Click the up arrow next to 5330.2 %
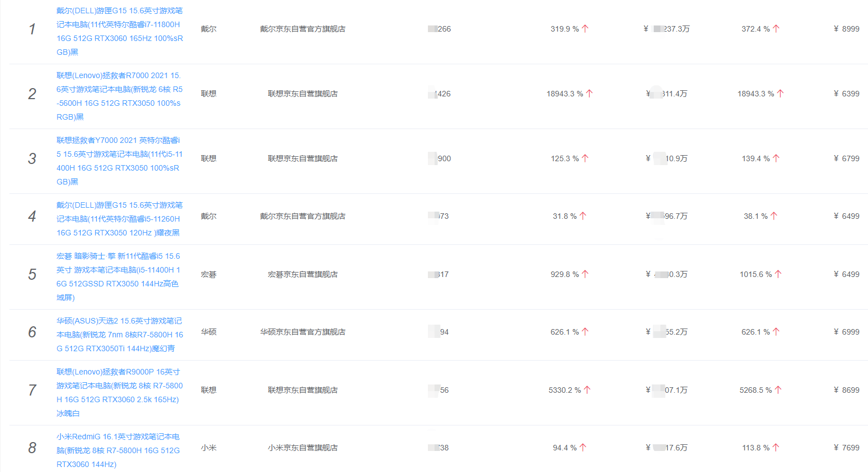The image size is (868, 472). (x=587, y=390)
